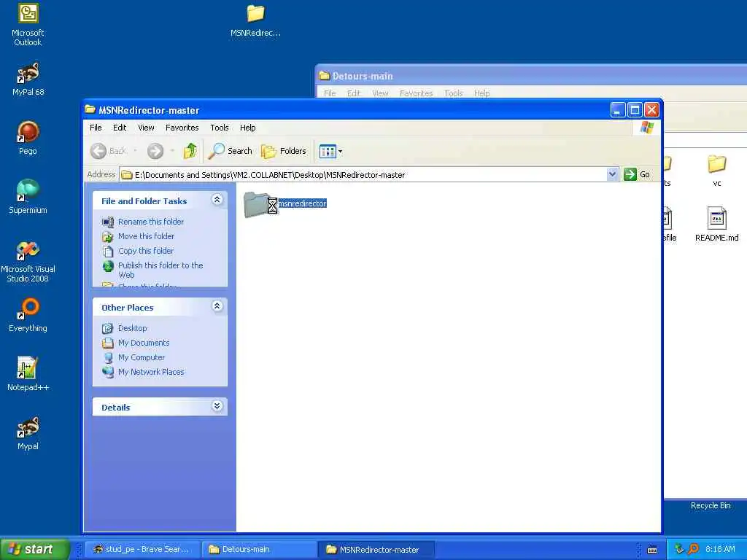Open the Search pane
The height and width of the screenshot is (560, 747).
pyautogui.click(x=231, y=151)
